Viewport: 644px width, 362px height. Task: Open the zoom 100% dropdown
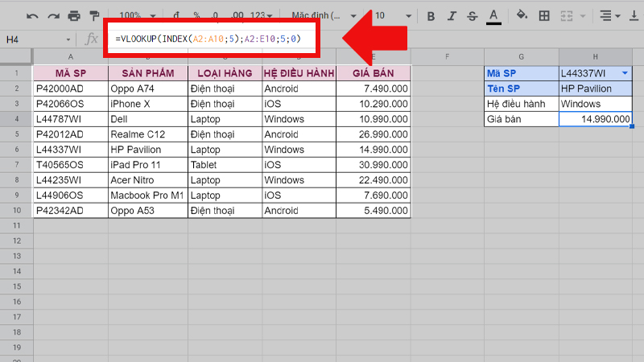(x=137, y=15)
